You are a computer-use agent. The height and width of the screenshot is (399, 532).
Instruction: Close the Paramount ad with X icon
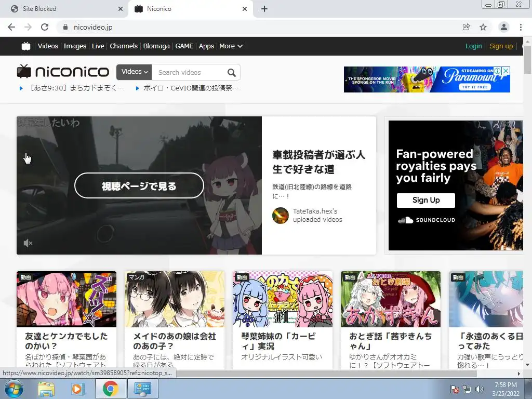tap(506, 71)
